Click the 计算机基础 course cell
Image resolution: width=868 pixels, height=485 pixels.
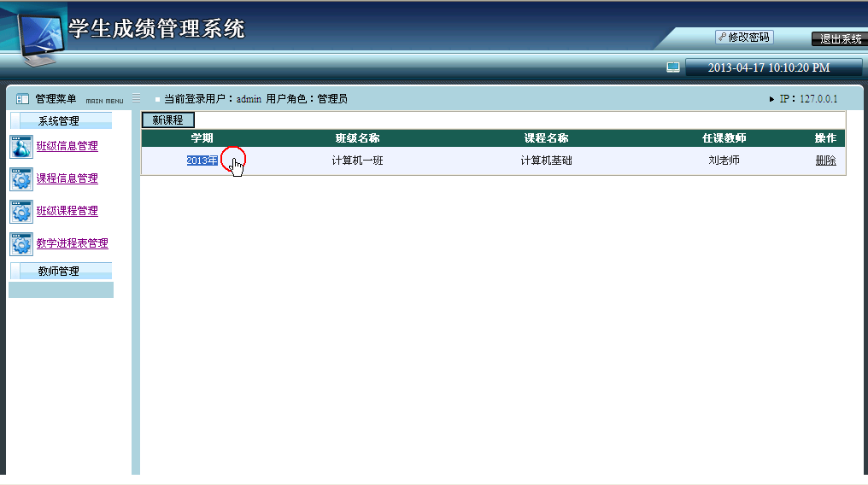coord(547,161)
